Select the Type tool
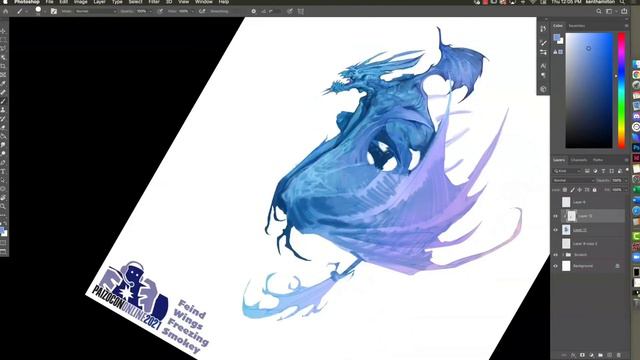 tap(3, 171)
